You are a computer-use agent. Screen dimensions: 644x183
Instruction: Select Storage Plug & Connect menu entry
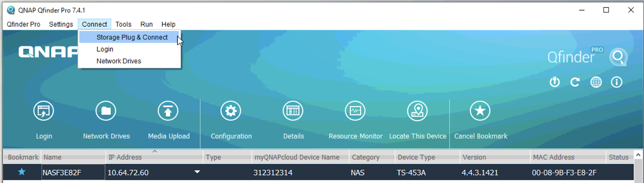[129, 37]
